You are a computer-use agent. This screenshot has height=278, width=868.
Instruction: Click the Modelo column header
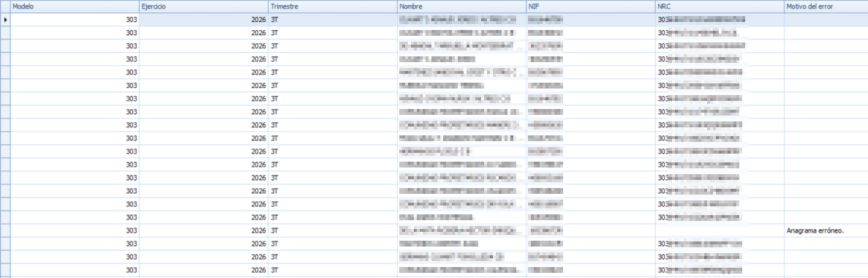74,6
